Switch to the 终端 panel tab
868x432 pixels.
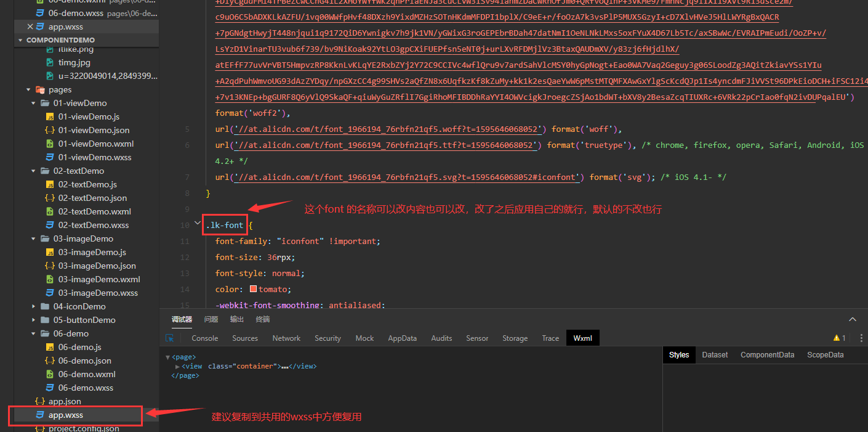263,319
